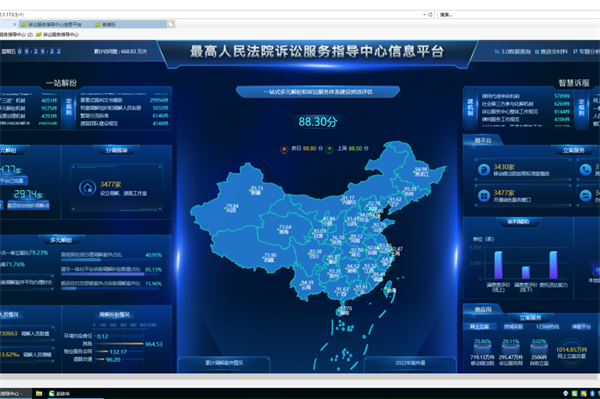Switch to the 12368热线 tab
This screenshot has height=399, width=600.
coord(548,326)
